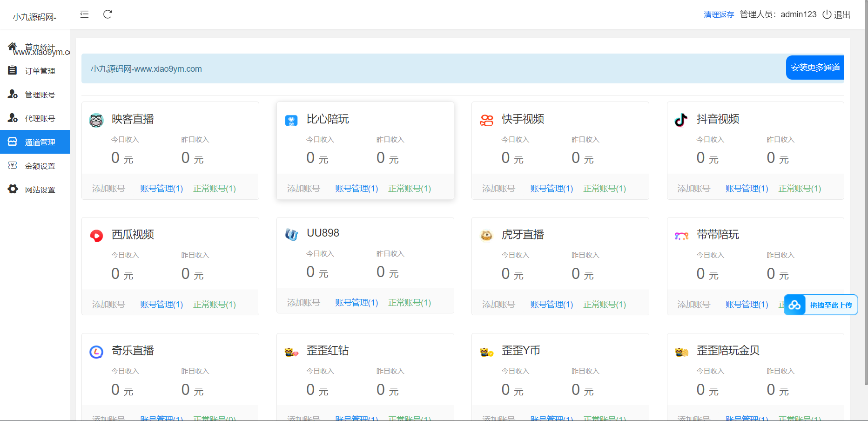The height and width of the screenshot is (421, 868).
Task: Click the refresh icon in the top bar
Action: [x=108, y=14]
